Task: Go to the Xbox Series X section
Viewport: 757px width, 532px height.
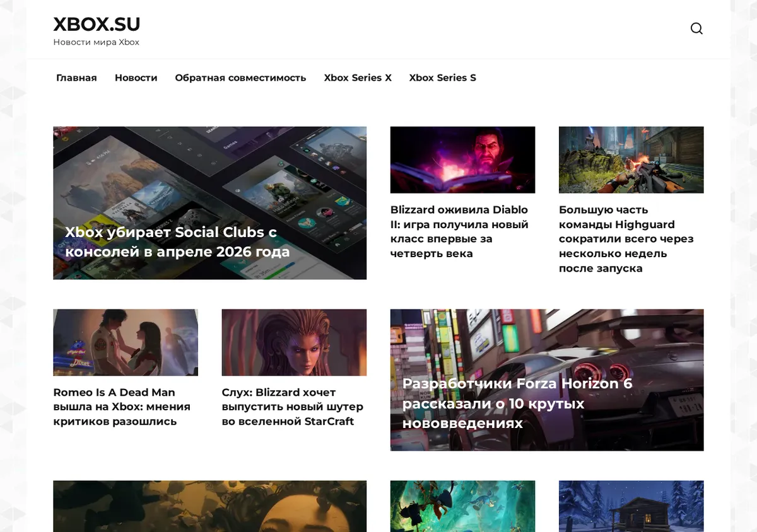Action: [x=358, y=78]
